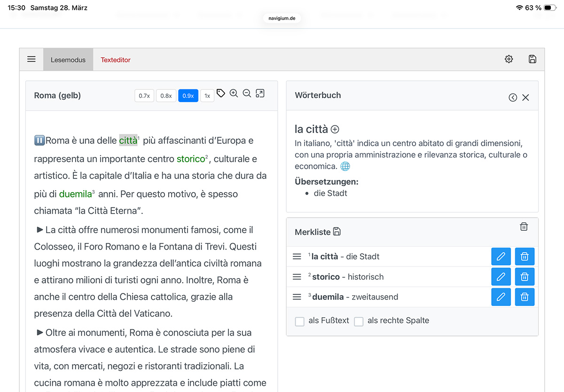
Task: Edit the 'storico - historisch' entry
Action: [x=501, y=277]
